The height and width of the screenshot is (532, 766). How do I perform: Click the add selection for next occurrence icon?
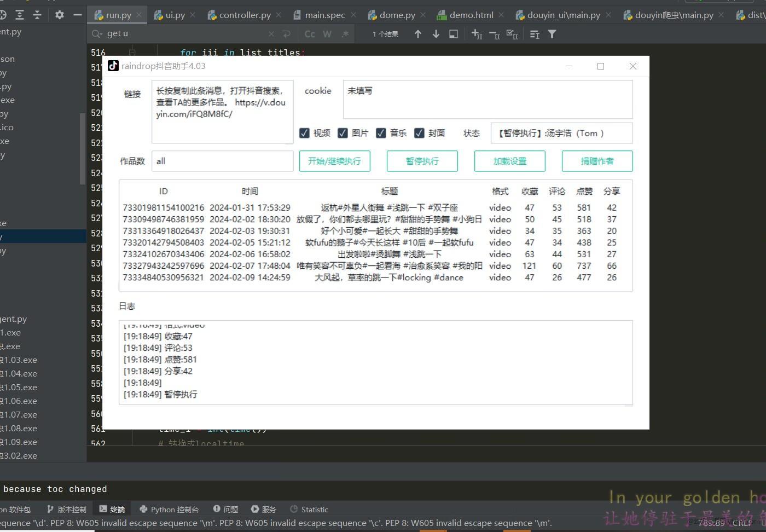click(477, 34)
